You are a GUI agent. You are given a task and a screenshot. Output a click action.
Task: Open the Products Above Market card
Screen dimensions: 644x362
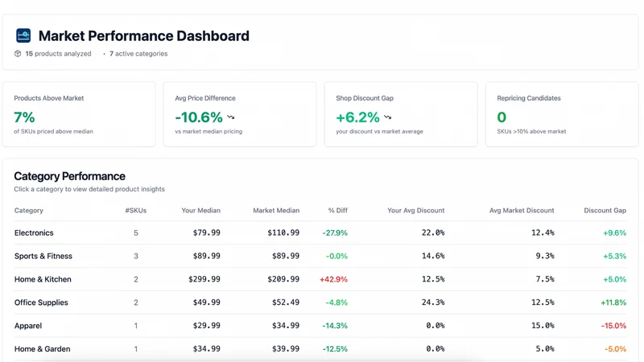tap(79, 114)
